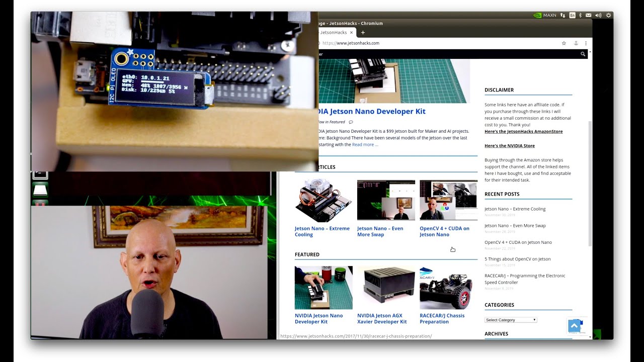Viewport: 644px width, 362px height.
Task: Click the Extreme Cooling fan thumbnail
Action: click(324, 200)
